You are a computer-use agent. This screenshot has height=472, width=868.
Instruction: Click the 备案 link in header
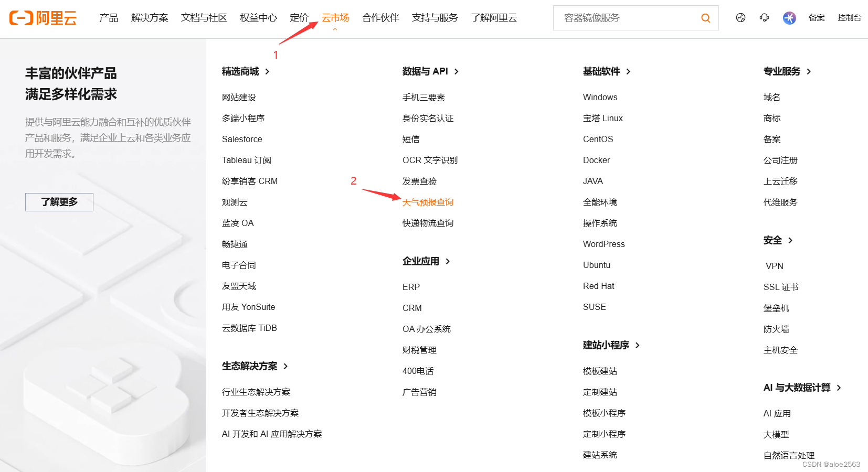click(x=817, y=18)
